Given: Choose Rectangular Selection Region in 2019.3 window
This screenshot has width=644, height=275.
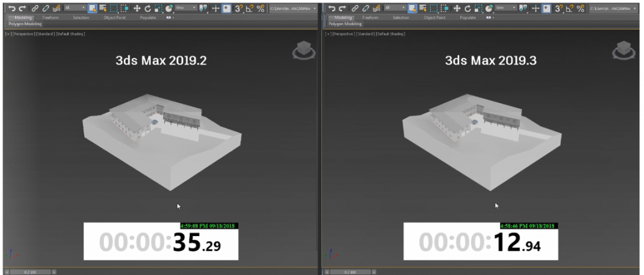Looking at the screenshot, I should coord(434,8).
